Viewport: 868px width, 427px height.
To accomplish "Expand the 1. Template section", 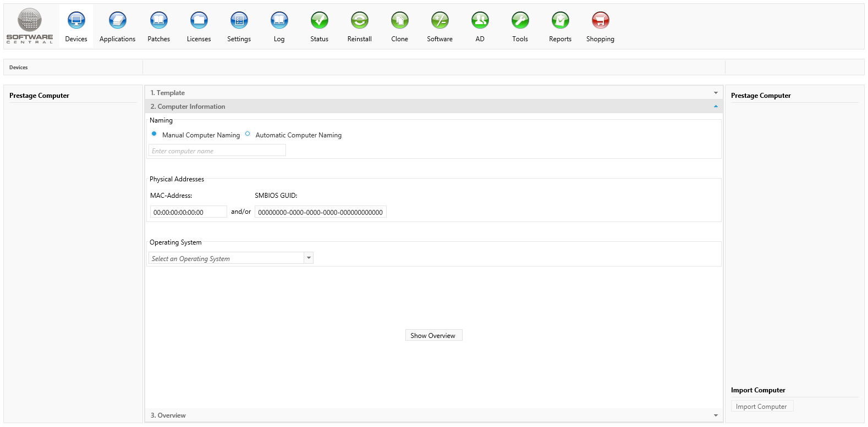I will pyautogui.click(x=433, y=93).
